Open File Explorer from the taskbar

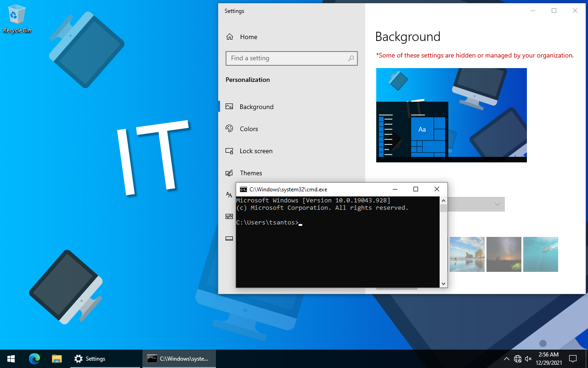(x=57, y=359)
